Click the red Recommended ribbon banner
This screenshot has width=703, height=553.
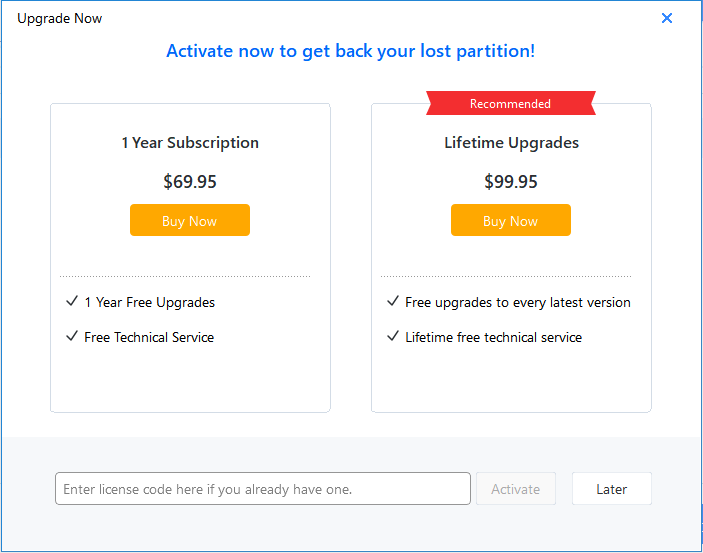(510, 104)
